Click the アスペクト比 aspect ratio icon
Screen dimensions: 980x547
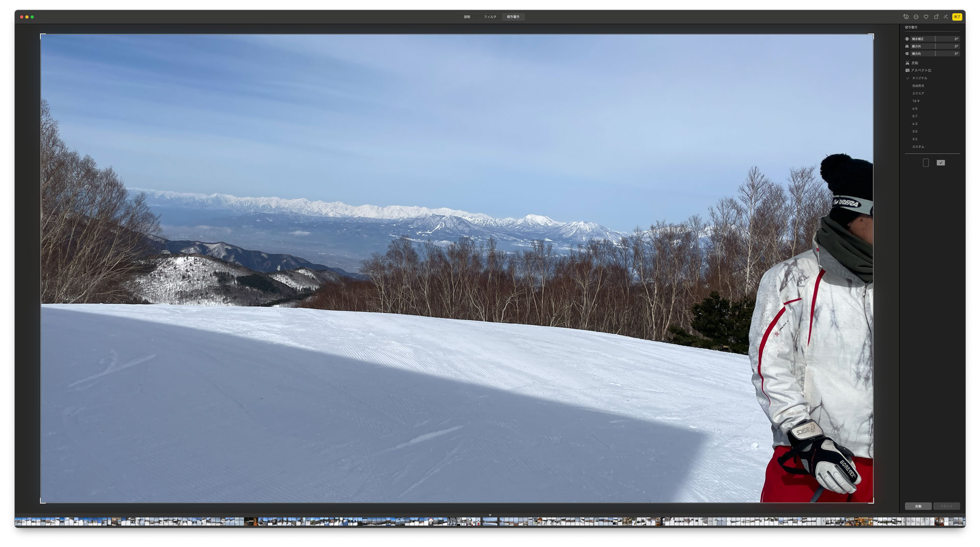(x=908, y=70)
